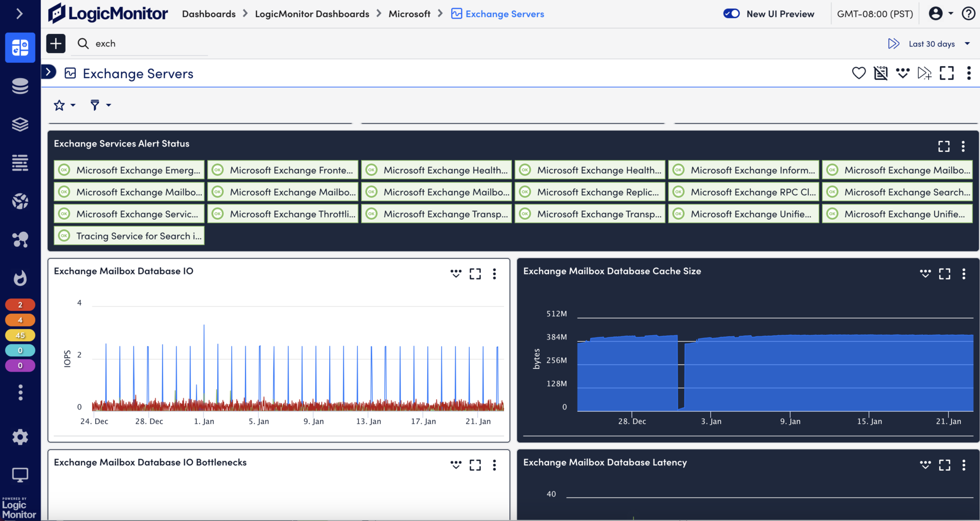Open the user account avatar menu
Viewport: 980px width, 521px height.
[937, 13]
